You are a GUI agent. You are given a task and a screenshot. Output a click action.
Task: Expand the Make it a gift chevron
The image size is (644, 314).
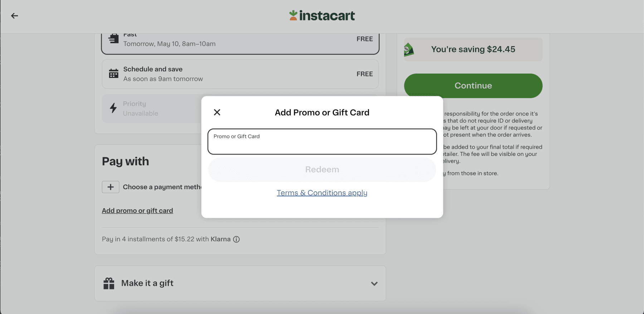click(374, 284)
